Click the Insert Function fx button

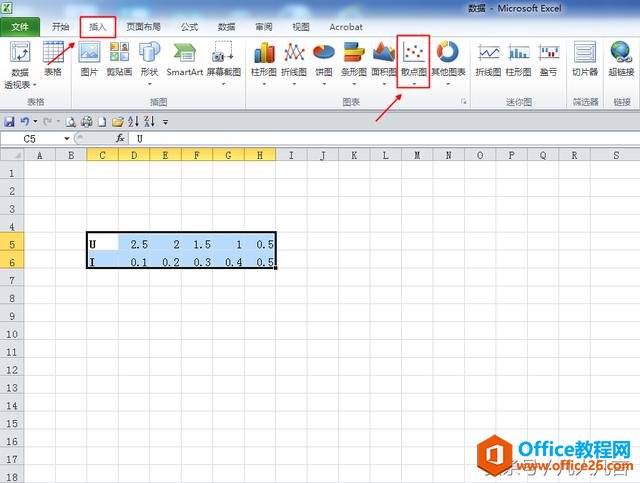tap(120, 138)
